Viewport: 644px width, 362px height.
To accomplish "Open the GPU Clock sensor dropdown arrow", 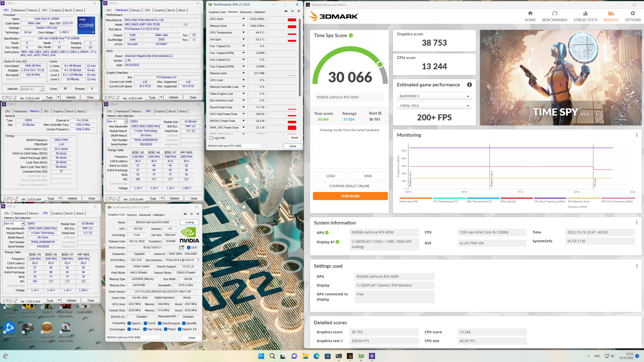I will [244, 19].
